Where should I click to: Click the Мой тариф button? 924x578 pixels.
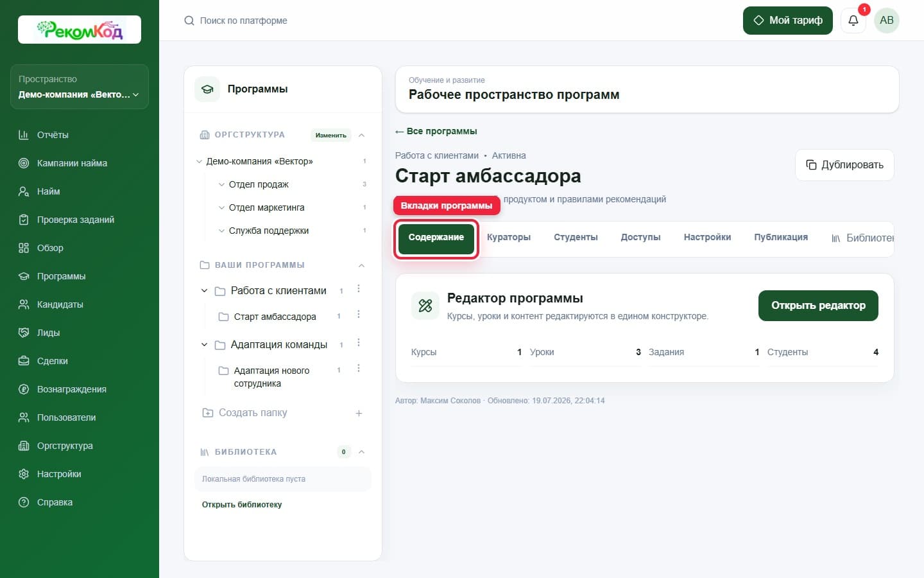tap(788, 21)
